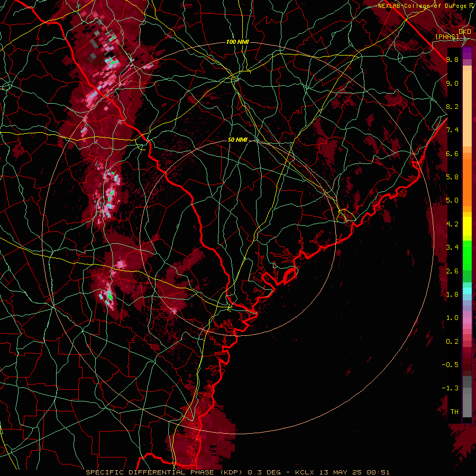This screenshot has width=476, height=476.
Task: Click the -1.3 value on the color scale
Action: [450, 388]
